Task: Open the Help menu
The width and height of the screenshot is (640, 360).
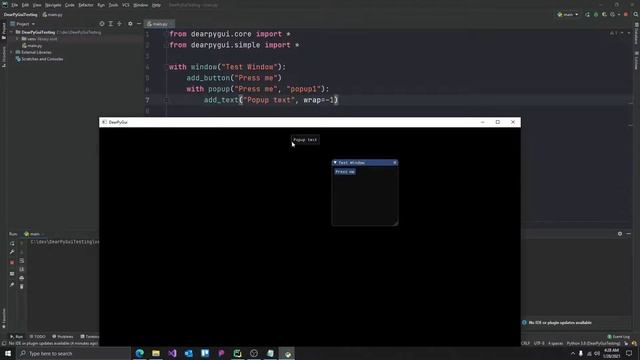Action: [x=156, y=5]
